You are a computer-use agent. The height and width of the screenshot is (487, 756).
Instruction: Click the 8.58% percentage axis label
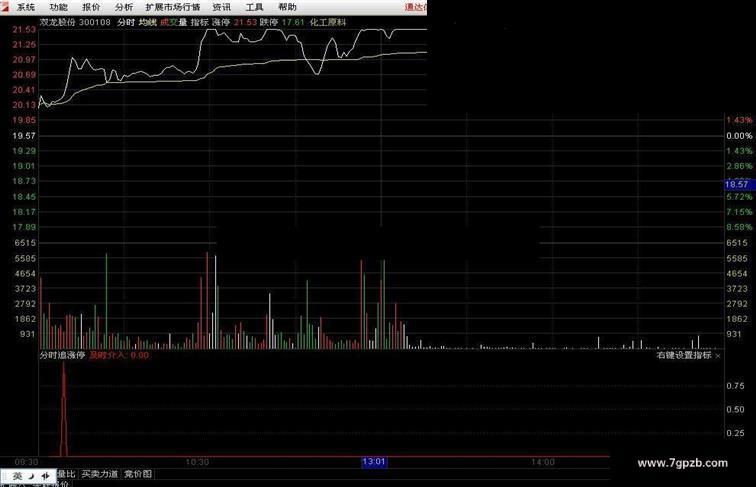coord(739,227)
